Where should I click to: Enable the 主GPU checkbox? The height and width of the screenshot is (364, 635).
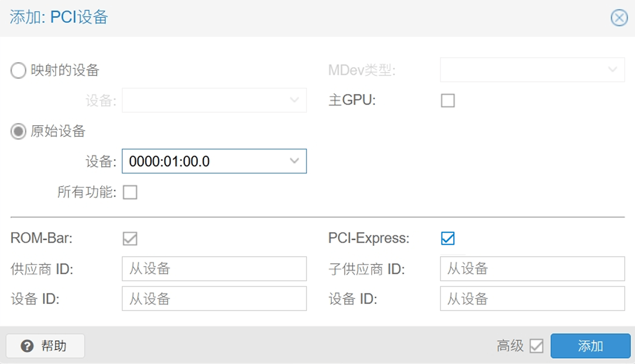click(x=447, y=100)
